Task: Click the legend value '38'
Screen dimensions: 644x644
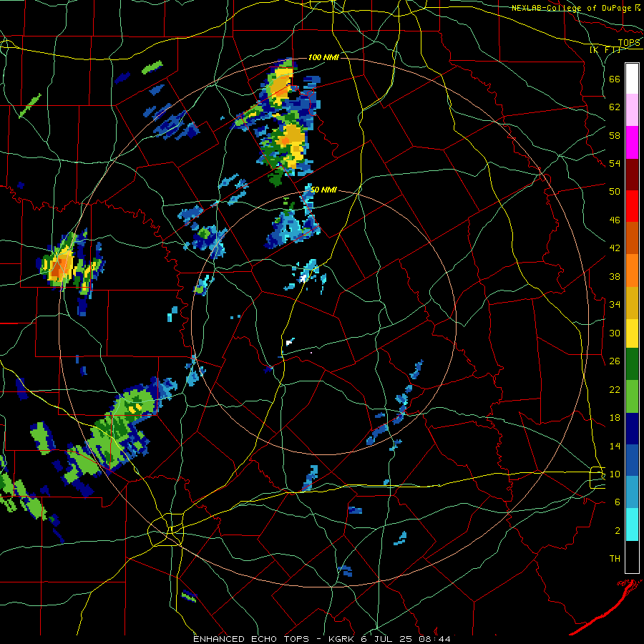Action: (x=615, y=276)
